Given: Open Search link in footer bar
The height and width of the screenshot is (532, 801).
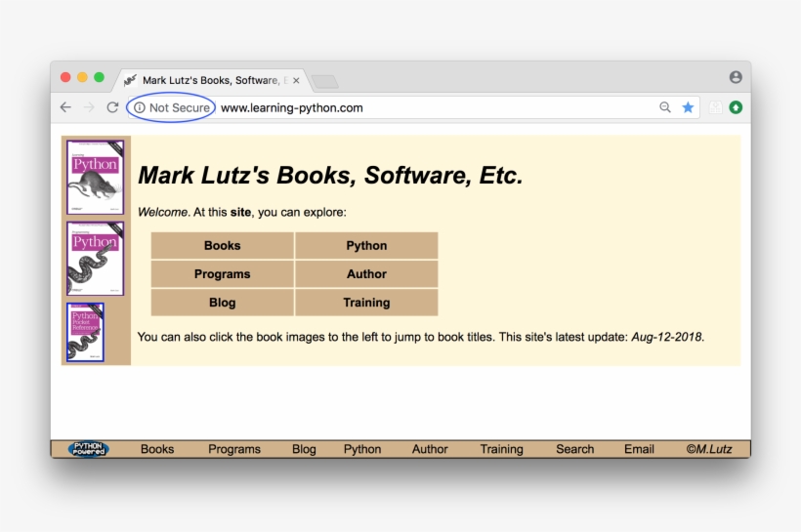Looking at the screenshot, I should pos(574,449).
